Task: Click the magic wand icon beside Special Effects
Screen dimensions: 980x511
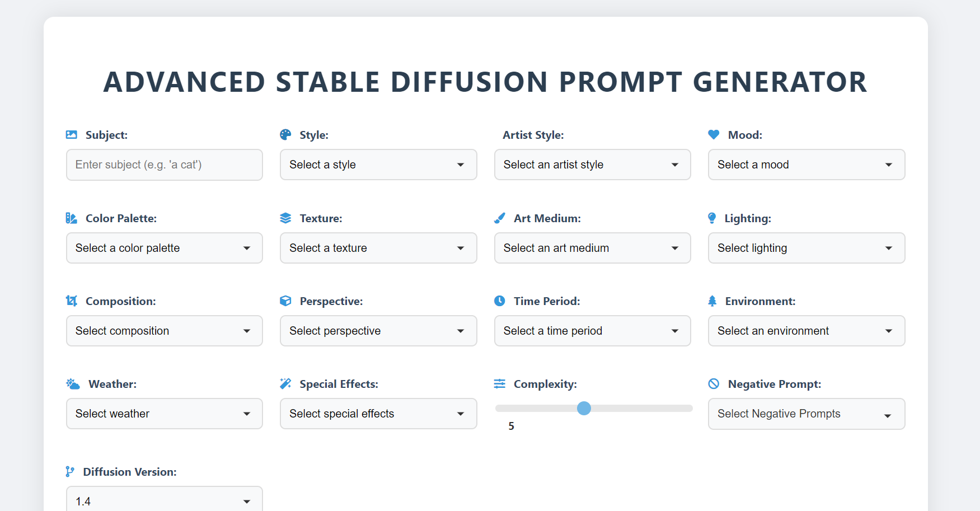Action: (285, 384)
